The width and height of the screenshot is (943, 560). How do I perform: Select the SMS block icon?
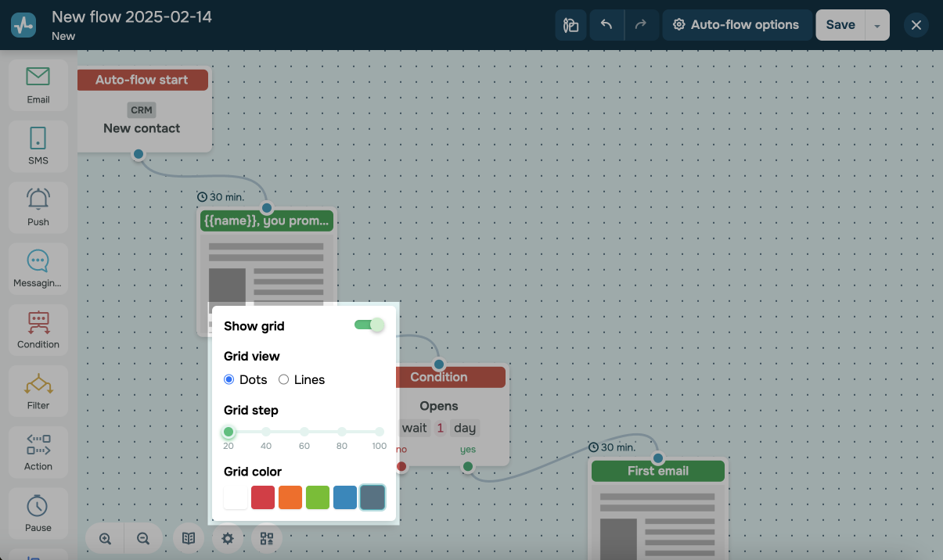click(38, 145)
